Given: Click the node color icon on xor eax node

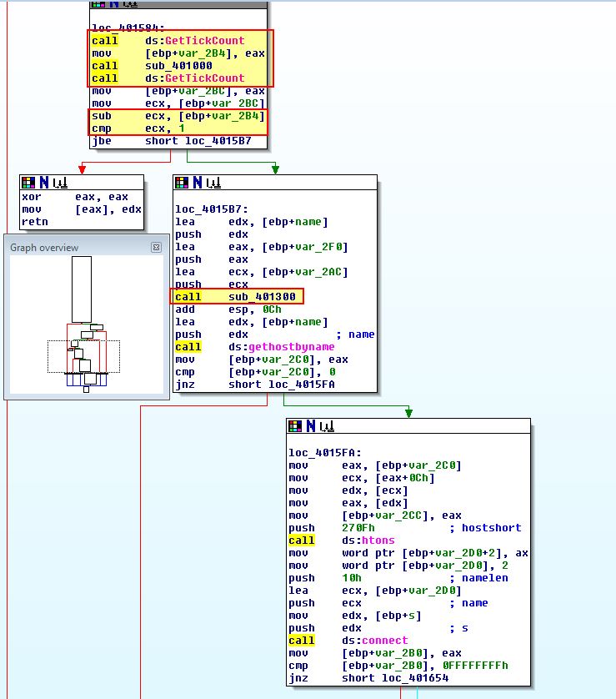Looking at the screenshot, I should [x=28, y=183].
